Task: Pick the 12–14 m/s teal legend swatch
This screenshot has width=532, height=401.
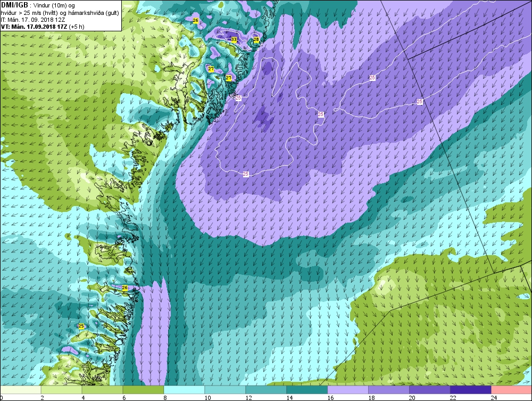Action: pyautogui.click(x=266, y=389)
